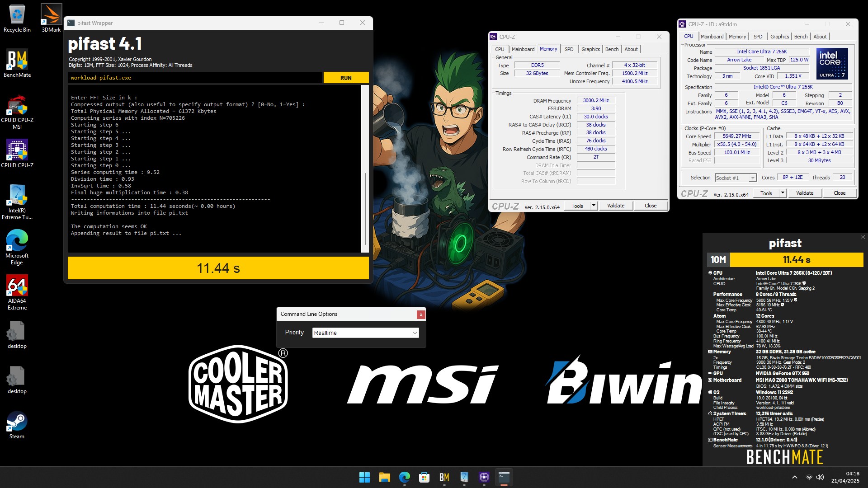The image size is (868, 488).
Task: Open Edge from the taskbar
Action: 404,477
